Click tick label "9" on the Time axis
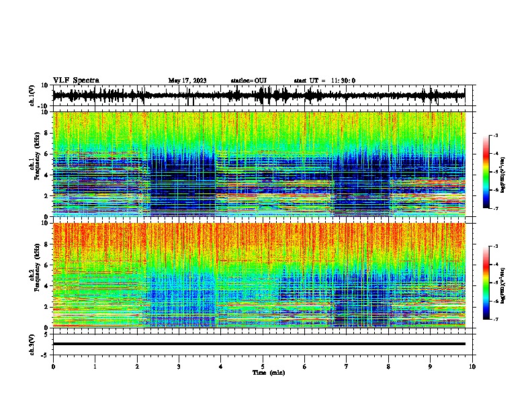 430,367
